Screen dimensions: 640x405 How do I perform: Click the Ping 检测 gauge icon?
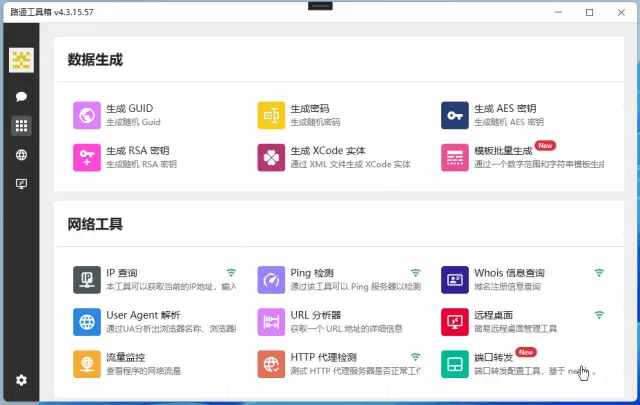[x=271, y=280]
